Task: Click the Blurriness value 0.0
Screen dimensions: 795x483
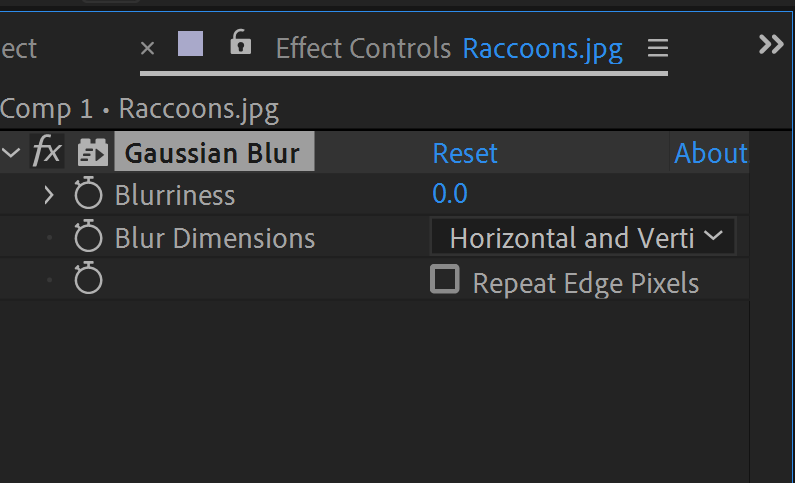Action: [450, 194]
